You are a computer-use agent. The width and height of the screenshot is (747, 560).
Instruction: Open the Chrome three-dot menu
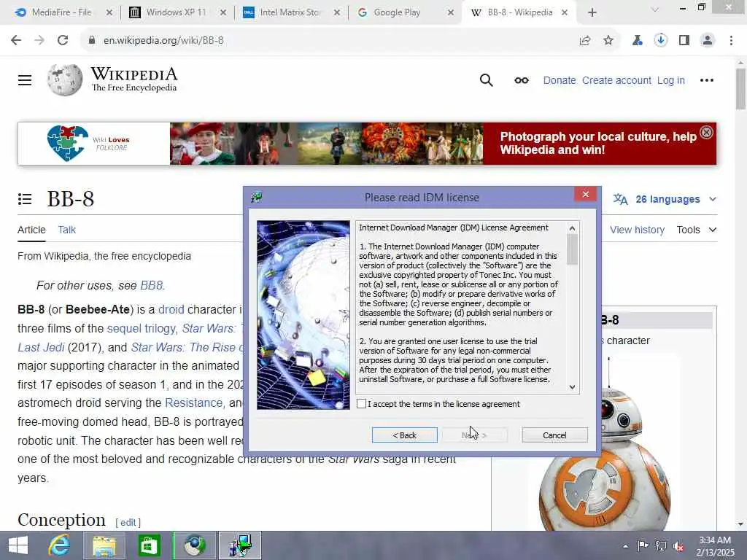pos(731,41)
